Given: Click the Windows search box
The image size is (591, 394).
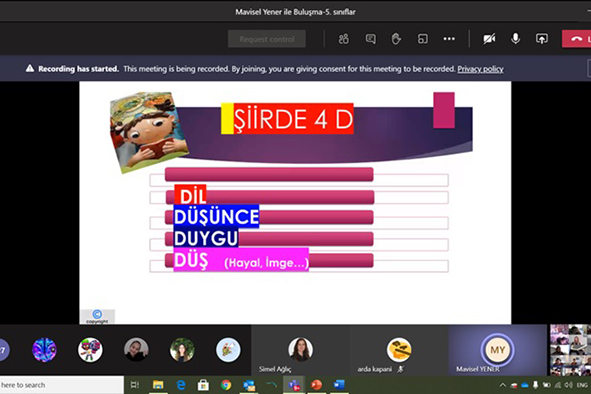Looking at the screenshot, I should [62, 385].
